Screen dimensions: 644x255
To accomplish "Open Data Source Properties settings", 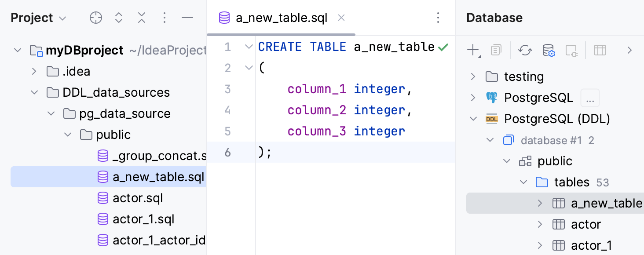I will pyautogui.click(x=549, y=51).
